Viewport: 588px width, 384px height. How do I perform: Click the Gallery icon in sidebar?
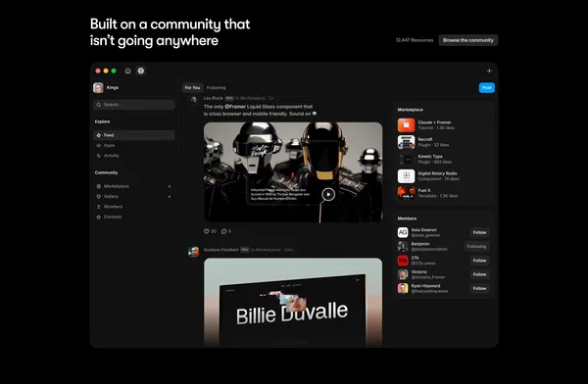99,197
